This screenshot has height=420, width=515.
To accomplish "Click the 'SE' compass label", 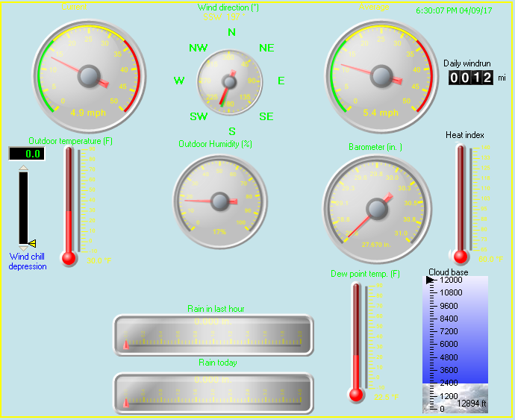I will pyautogui.click(x=266, y=116).
